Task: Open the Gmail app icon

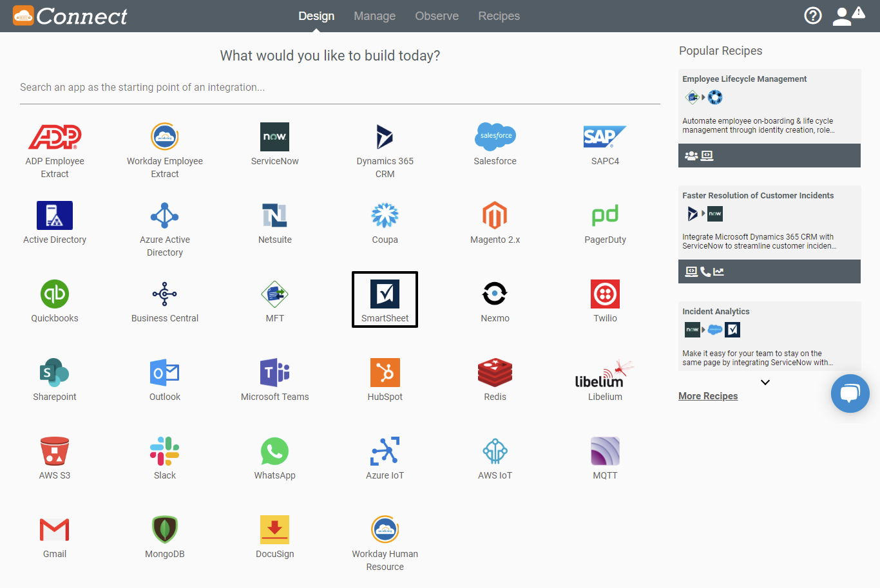Action: click(55, 529)
